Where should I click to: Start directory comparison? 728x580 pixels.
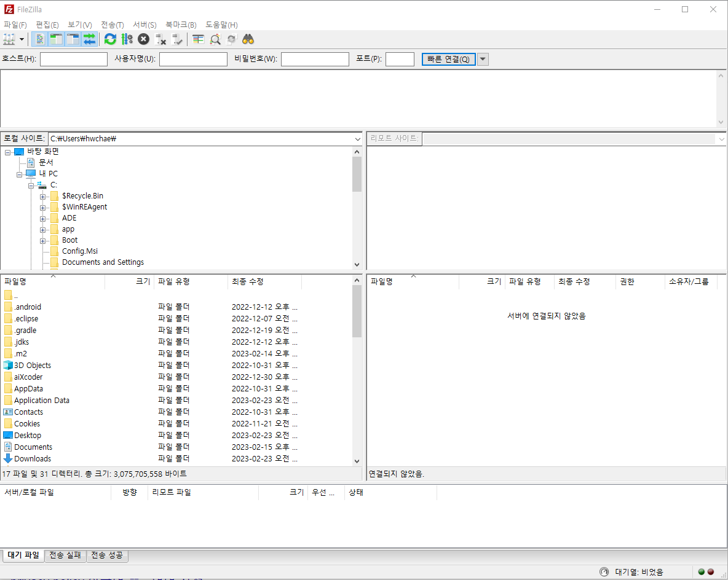pyautogui.click(x=215, y=39)
